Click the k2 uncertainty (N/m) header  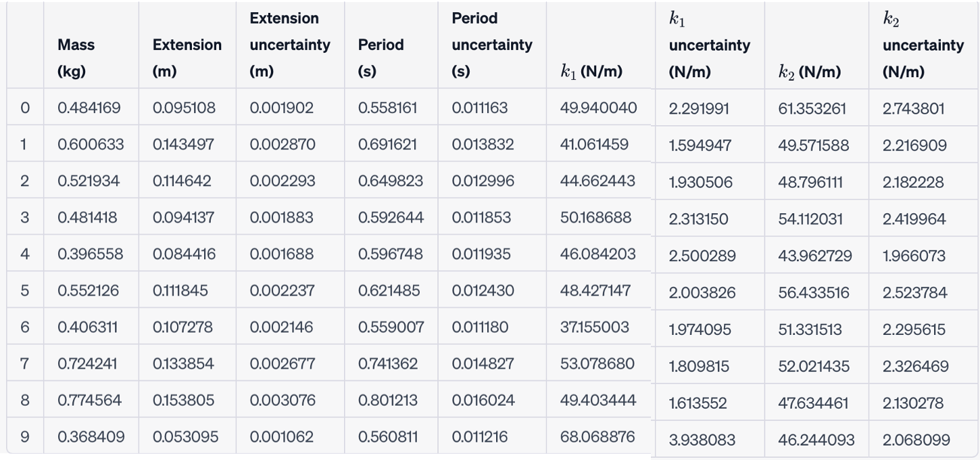click(923, 45)
